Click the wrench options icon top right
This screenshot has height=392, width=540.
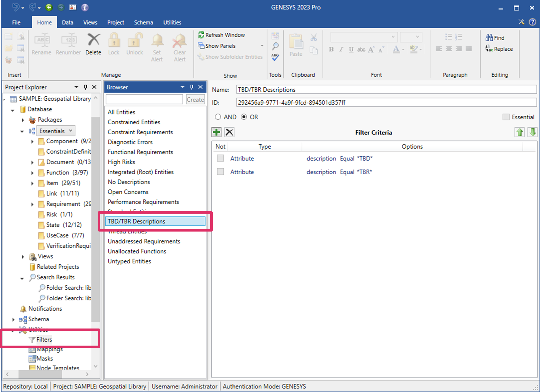click(x=521, y=22)
